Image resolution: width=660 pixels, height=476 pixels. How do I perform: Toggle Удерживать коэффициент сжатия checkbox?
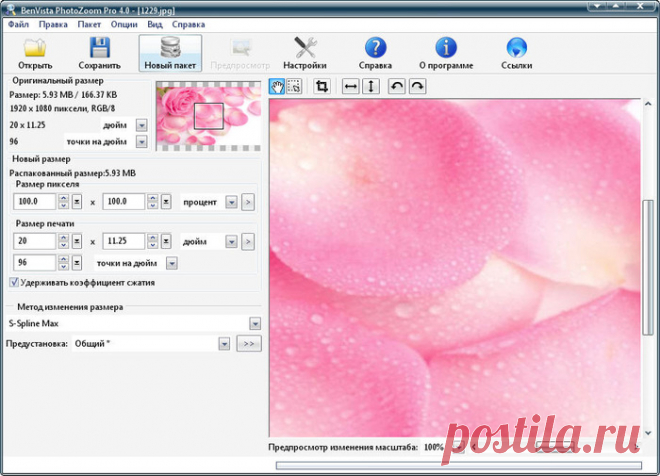coord(14,282)
